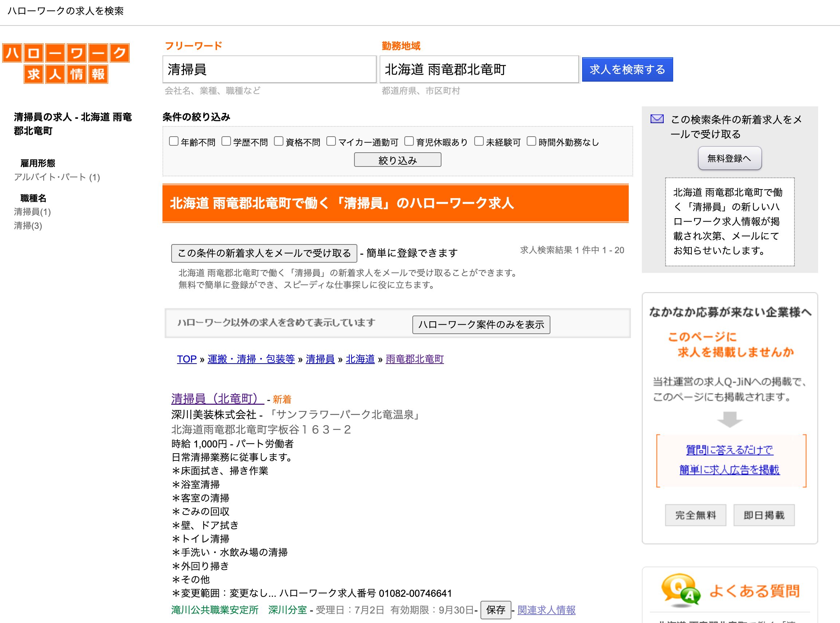
Task: Check the 時間外勤務なし checkbox
Action: (x=532, y=141)
